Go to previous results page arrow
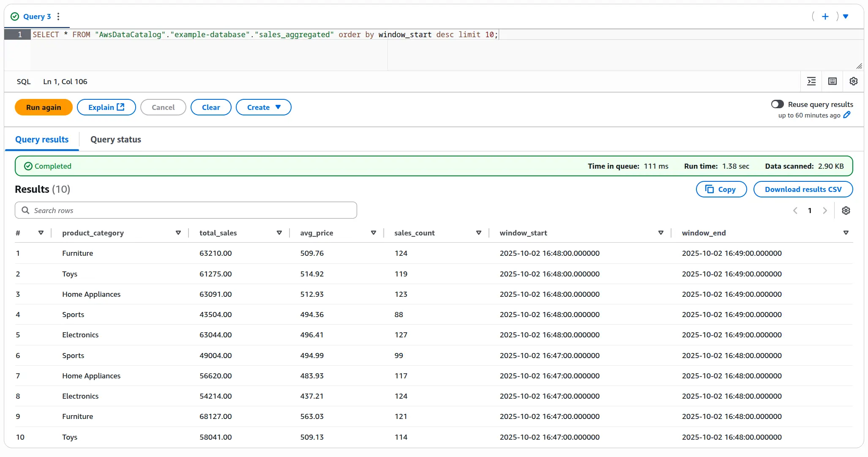 (795, 211)
